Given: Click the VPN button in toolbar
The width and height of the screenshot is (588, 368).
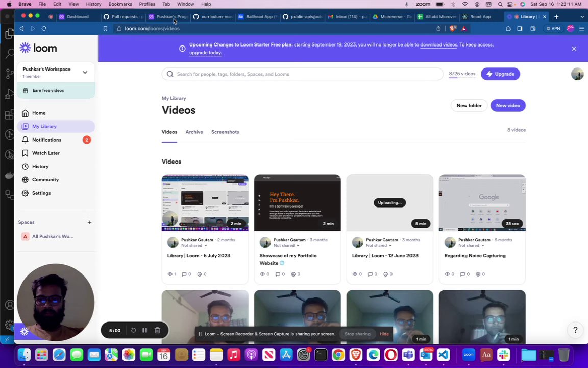Looking at the screenshot, I should [x=553, y=28].
